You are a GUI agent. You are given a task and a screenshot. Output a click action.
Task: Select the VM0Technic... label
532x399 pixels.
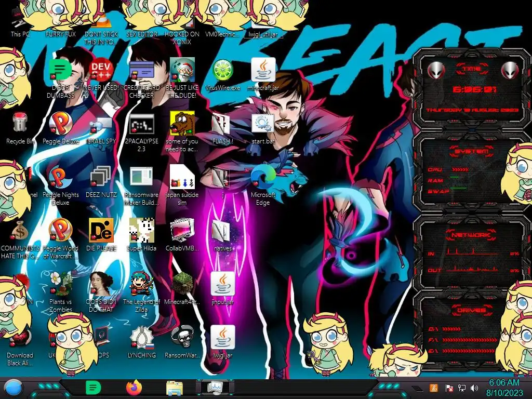[222, 34]
